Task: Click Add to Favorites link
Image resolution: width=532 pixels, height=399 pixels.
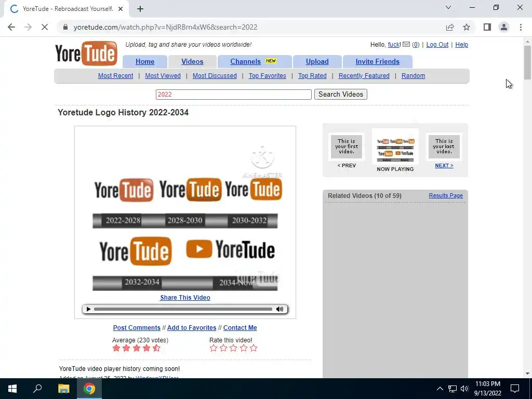Action: [192, 328]
